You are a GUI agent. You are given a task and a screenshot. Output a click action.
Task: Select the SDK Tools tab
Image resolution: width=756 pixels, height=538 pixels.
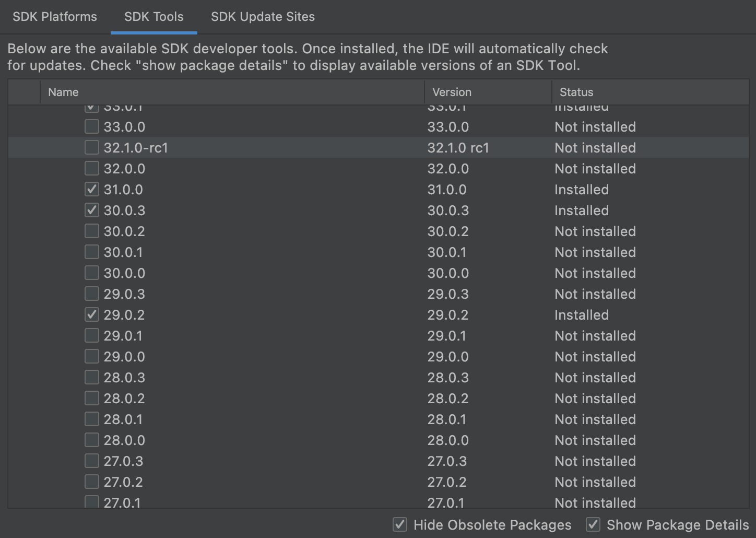[x=153, y=16]
